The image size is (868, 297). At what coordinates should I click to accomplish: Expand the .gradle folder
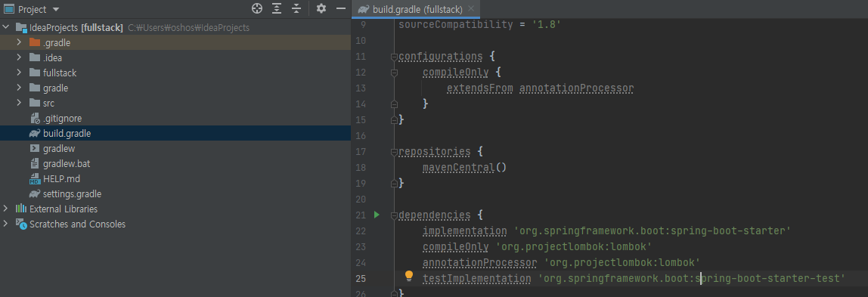[x=19, y=42]
